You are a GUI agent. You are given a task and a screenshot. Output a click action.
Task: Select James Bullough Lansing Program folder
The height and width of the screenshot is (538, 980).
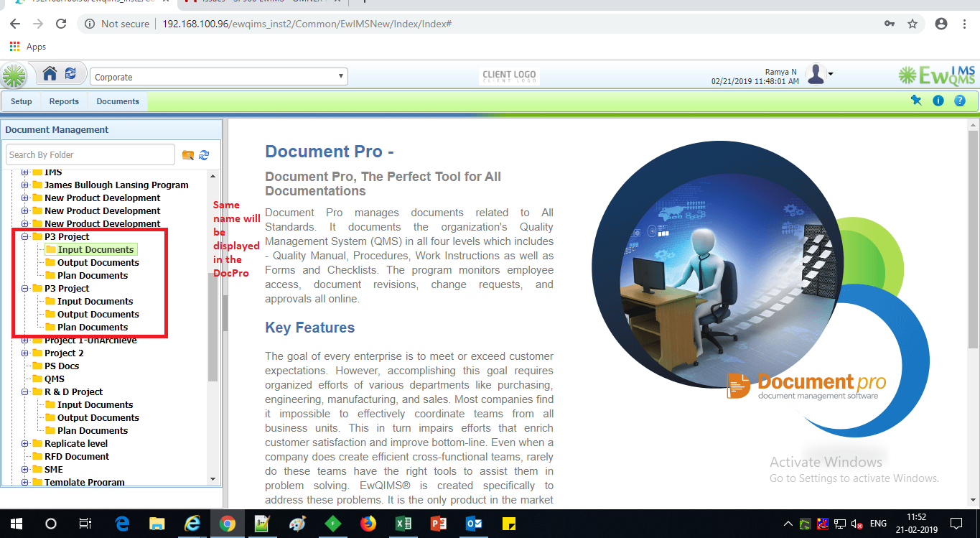click(116, 185)
